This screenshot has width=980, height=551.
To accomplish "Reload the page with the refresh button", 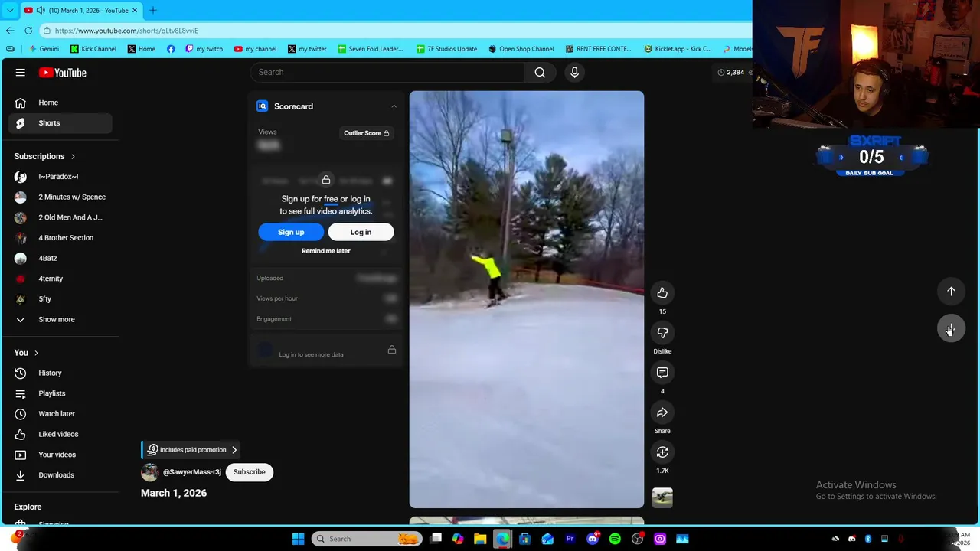I will coord(28,31).
